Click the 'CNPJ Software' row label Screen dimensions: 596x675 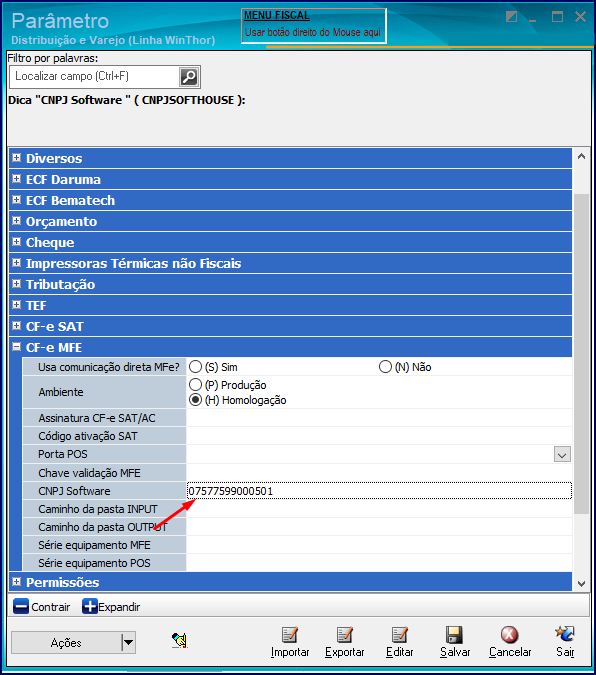tap(74, 491)
